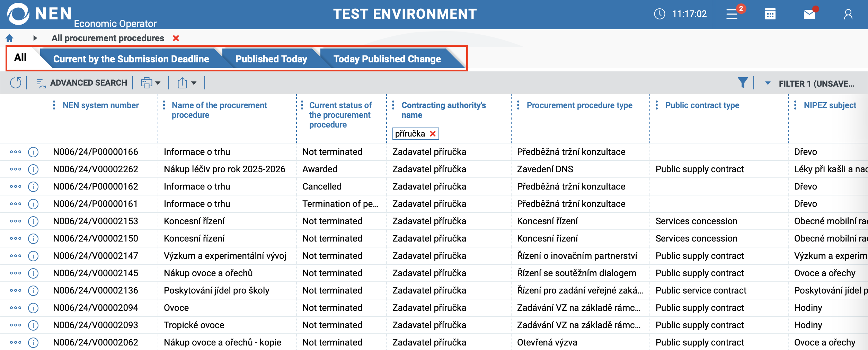The width and height of the screenshot is (868, 350).
Task: Remove the příručka filter chip
Action: click(433, 134)
